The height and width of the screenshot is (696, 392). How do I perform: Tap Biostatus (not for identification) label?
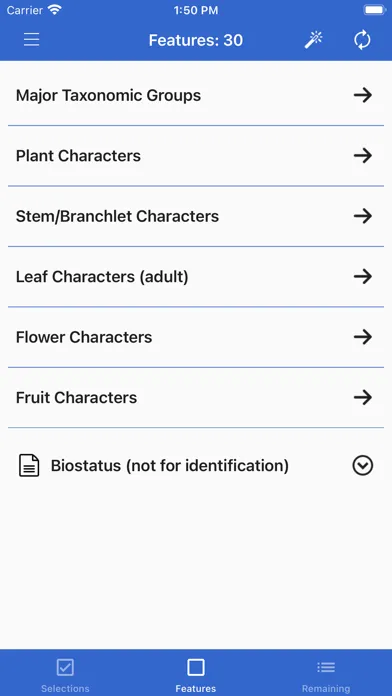(170, 466)
